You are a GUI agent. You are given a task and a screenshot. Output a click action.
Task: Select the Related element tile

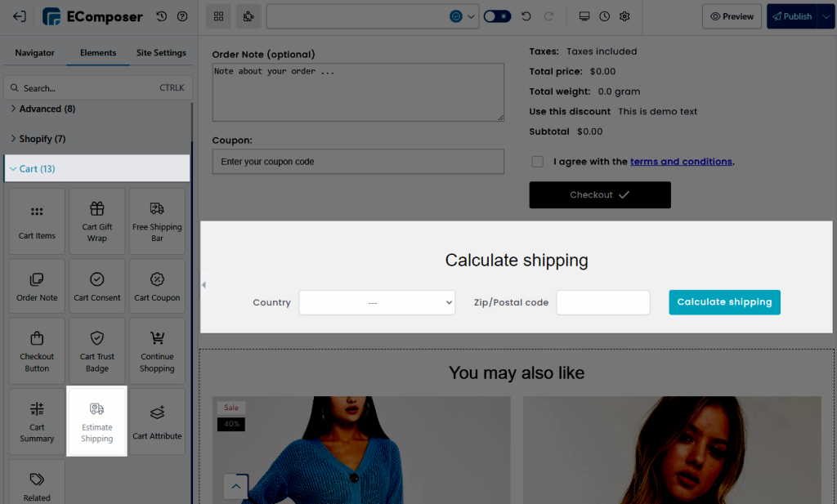click(37, 482)
